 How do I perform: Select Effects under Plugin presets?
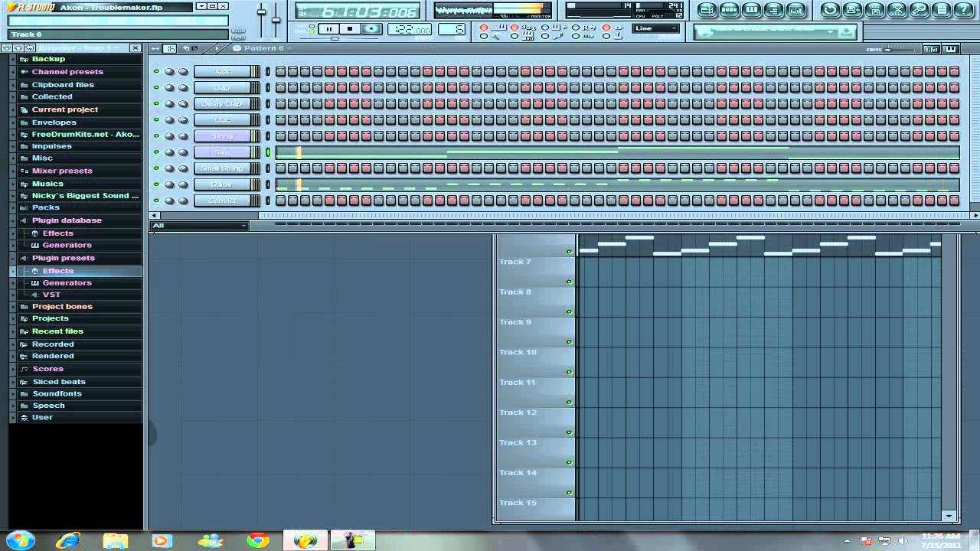pyautogui.click(x=58, y=271)
